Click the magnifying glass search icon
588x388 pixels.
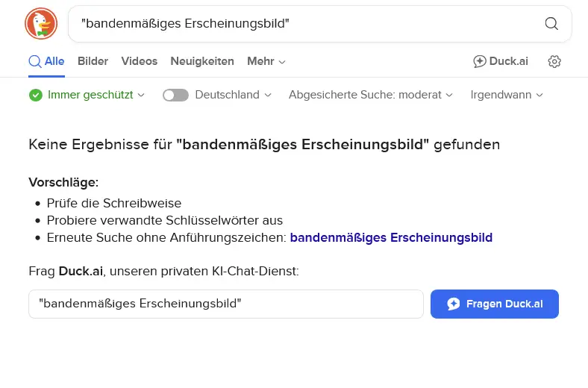click(551, 24)
